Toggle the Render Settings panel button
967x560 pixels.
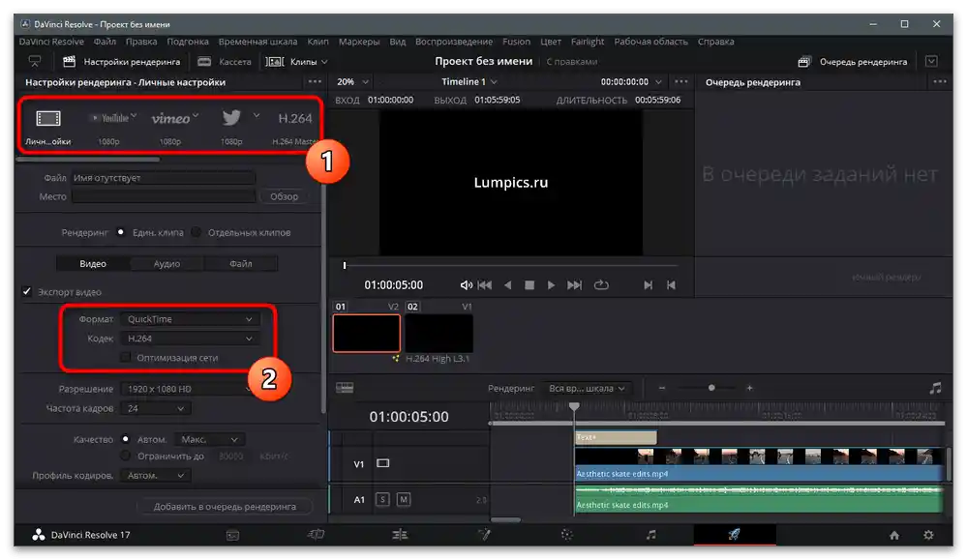(x=122, y=62)
